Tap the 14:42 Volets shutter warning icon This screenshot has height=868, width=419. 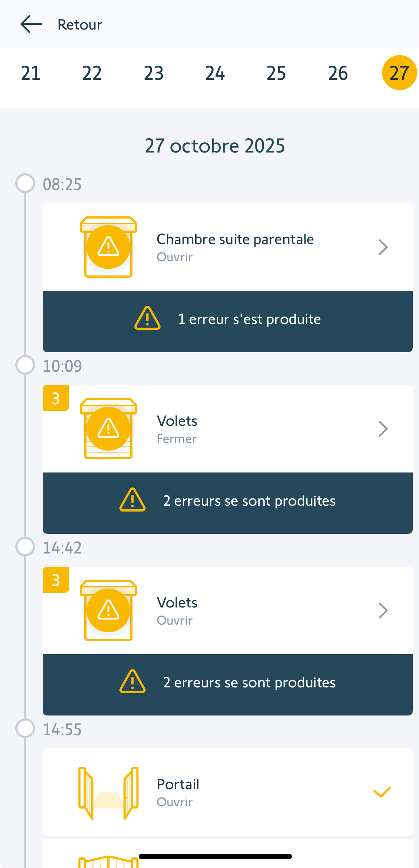(108, 610)
